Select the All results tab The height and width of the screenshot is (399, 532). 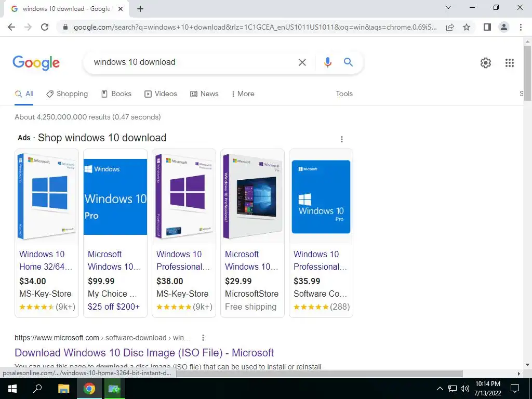24,94
